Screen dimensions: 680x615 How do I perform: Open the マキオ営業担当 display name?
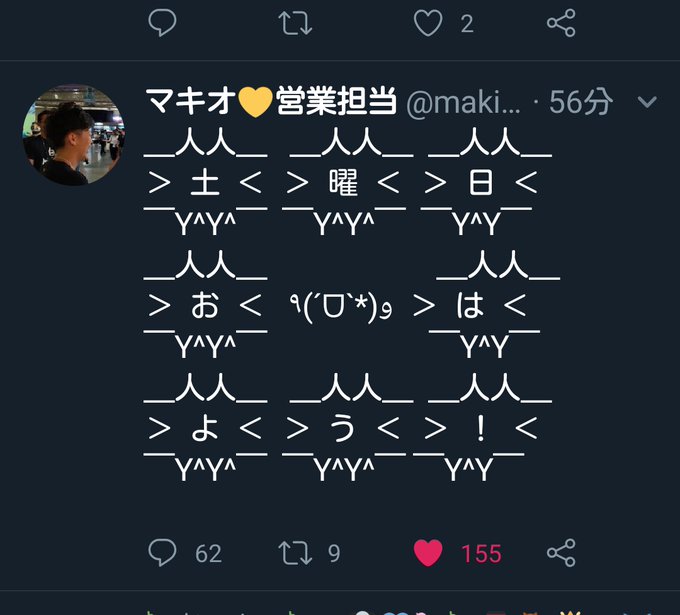tap(271, 101)
